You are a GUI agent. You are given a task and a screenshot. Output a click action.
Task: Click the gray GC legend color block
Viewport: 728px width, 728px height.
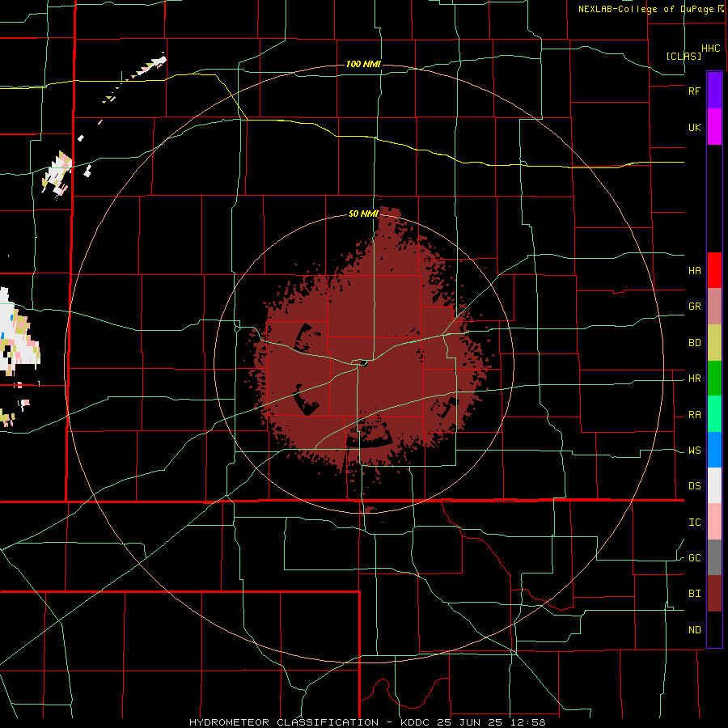click(714, 557)
